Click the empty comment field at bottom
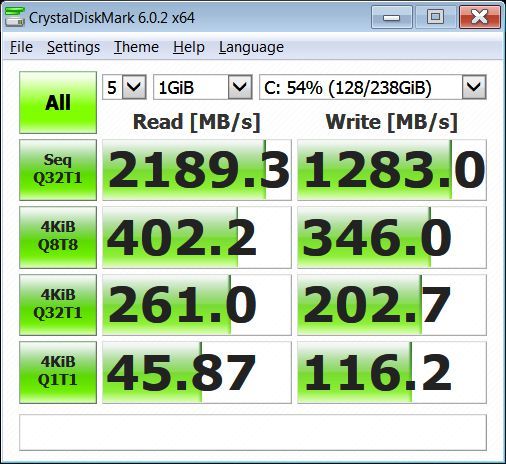The width and height of the screenshot is (506, 464). coord(253,433)
